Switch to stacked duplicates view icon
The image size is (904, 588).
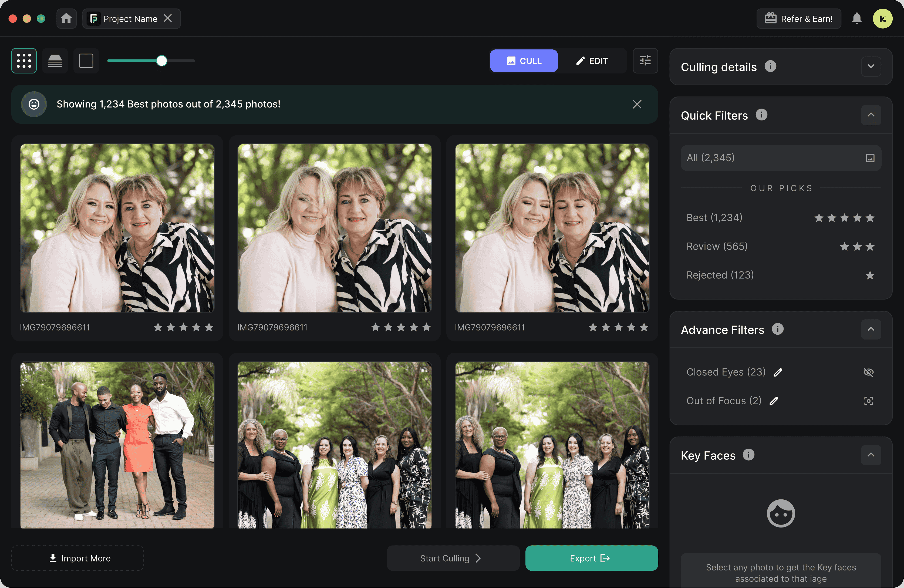pyautogui.click(x=55, y=61)
